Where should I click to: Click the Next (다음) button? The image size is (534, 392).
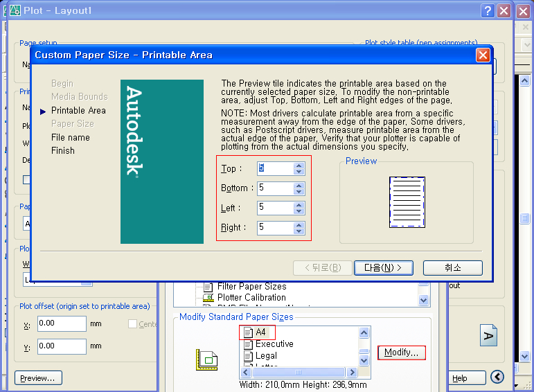pos(384,268)
